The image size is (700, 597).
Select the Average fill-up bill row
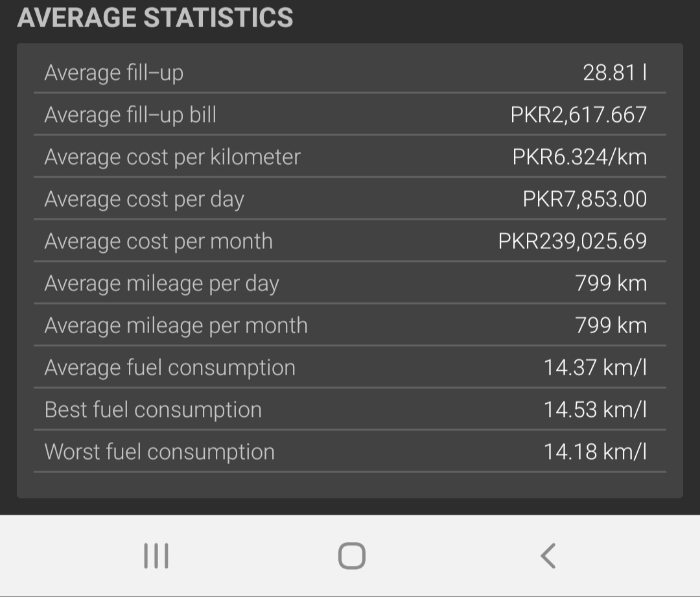[350, 114]
